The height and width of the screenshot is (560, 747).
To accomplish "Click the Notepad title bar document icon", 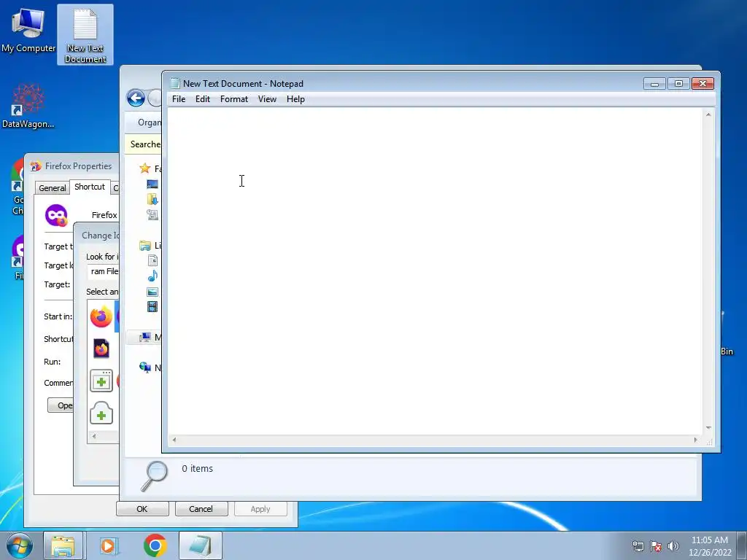I will click(x=175, y=83).
